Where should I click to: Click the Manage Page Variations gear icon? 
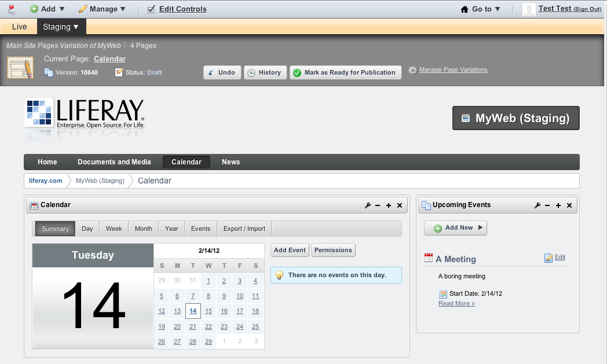click(412, 70)
